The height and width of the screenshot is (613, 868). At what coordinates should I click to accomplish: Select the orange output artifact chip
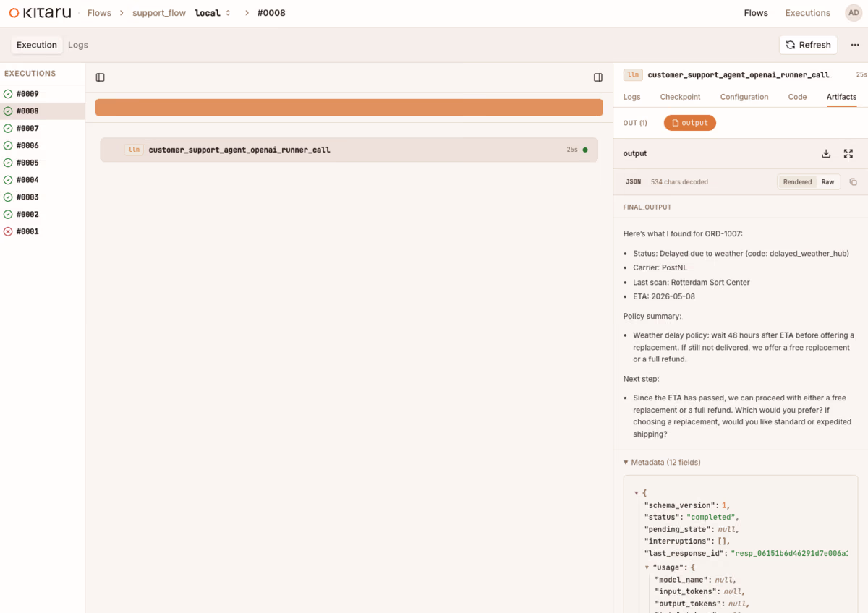tap(690, 123)
